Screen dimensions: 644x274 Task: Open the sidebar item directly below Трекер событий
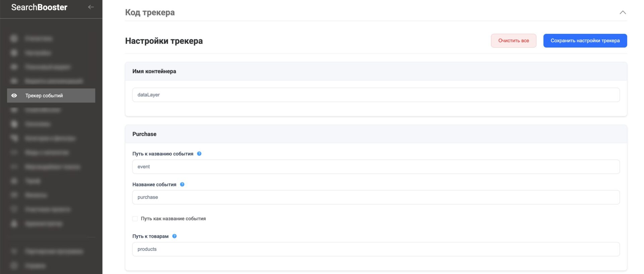tap(43, 110)
